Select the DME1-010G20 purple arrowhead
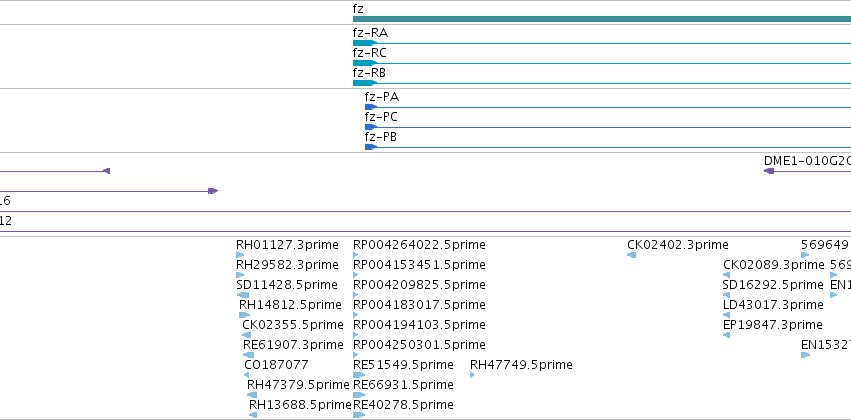 coord(769,171)
